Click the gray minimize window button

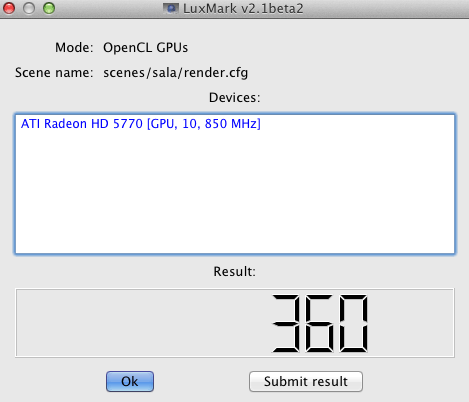click(x=29, y=8)
